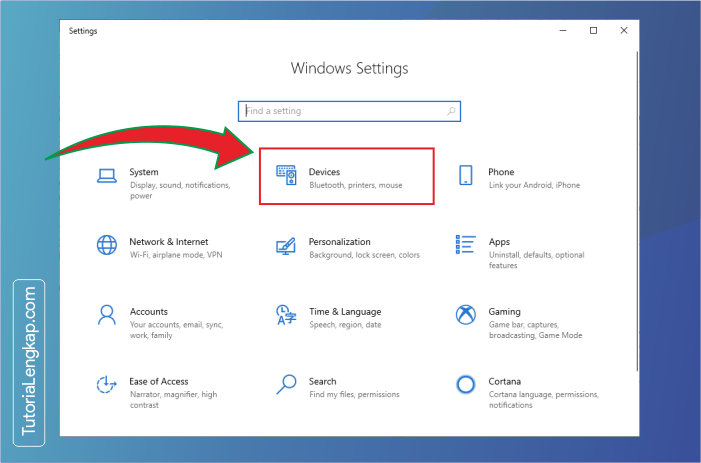Click 'Cortana language, permissions, notifications' description
This screenshot has width=701, height=463.
544,400
